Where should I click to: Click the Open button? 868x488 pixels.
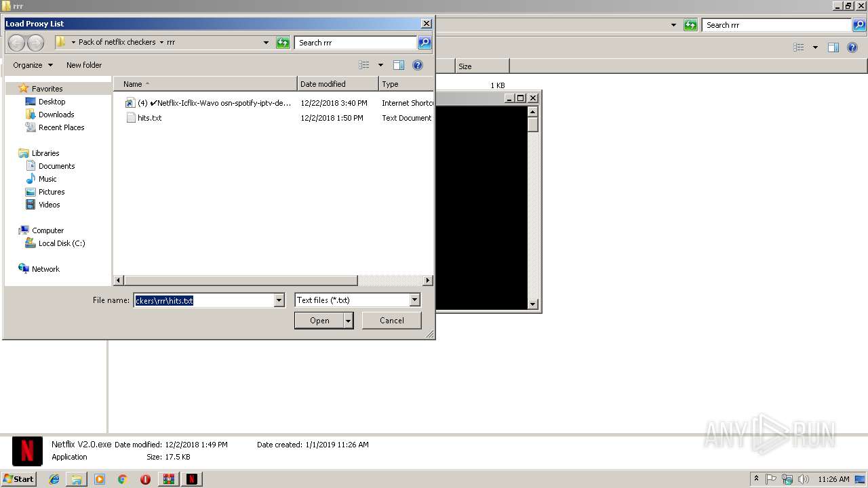(x=319, y=321)
